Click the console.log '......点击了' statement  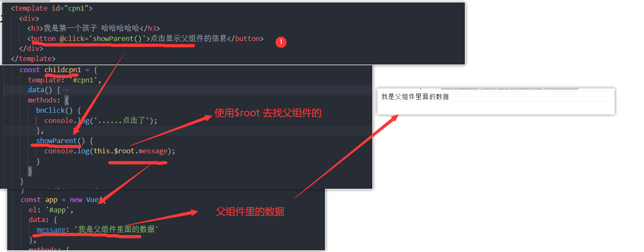(101, 120)
